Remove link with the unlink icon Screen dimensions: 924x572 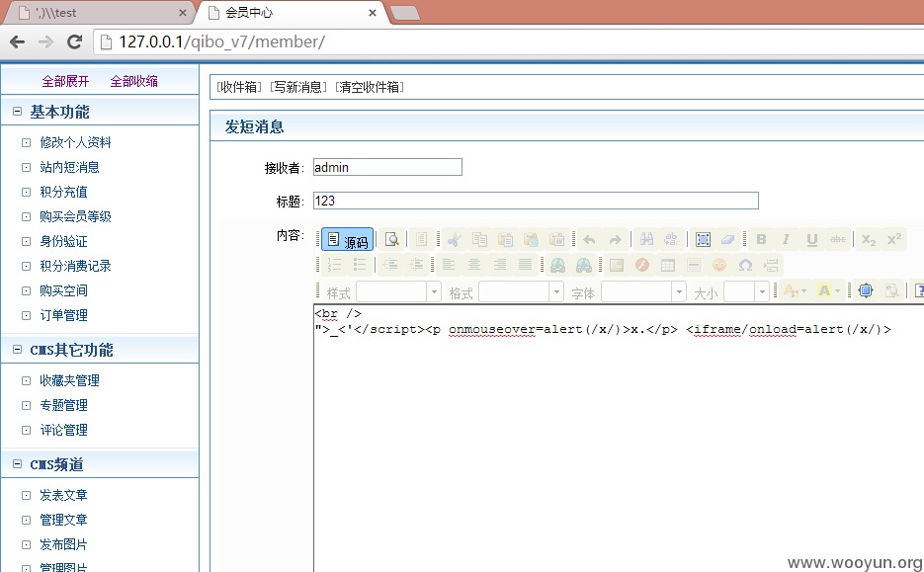(583, 265)
